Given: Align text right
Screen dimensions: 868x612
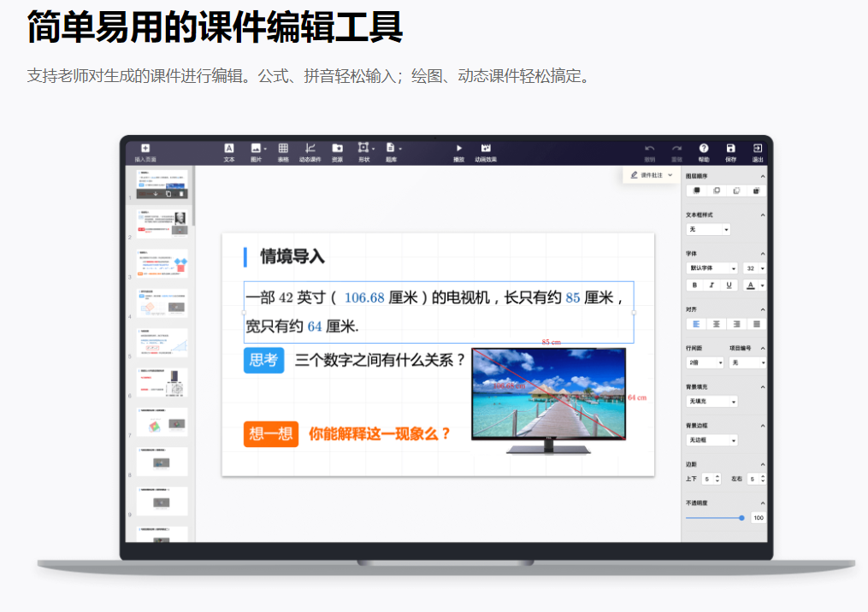Looking at the screenshot, I should (x=736, y=324).
